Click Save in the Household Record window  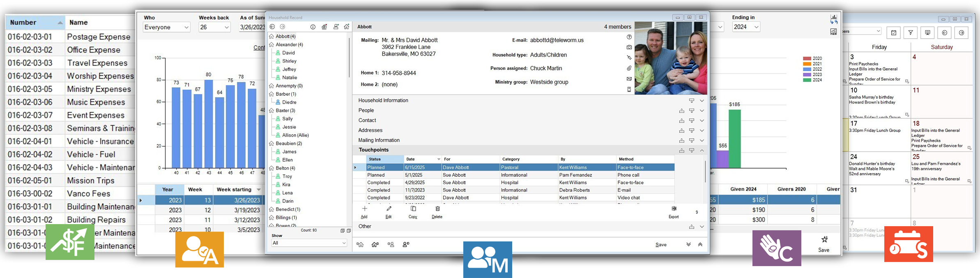660,245
